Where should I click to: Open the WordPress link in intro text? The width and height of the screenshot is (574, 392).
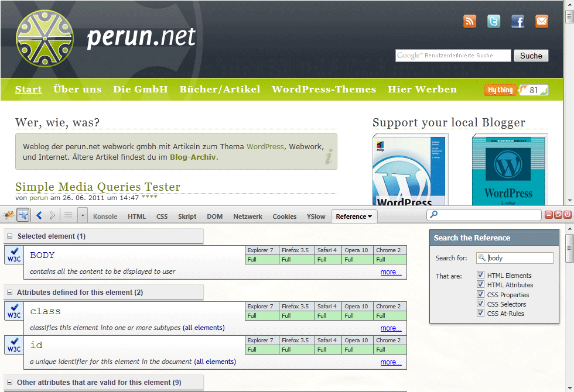[265, 146]
